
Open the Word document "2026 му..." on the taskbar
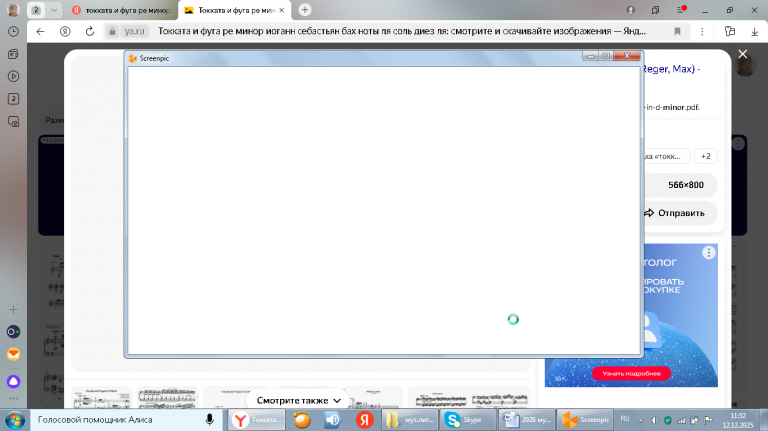click(527, 420)
